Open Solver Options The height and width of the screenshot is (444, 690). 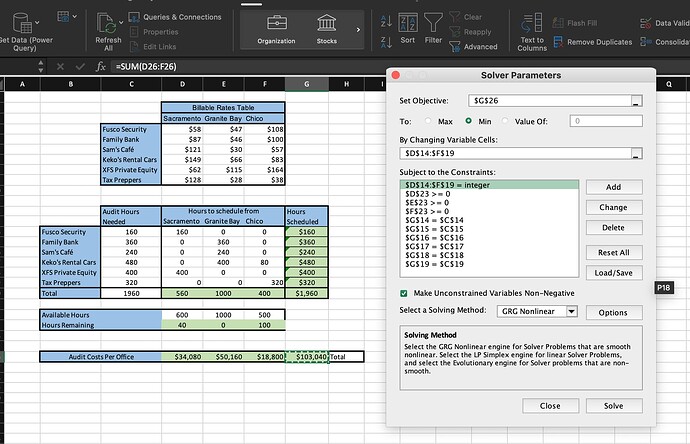pyautogui.click(x=613, y=312)
